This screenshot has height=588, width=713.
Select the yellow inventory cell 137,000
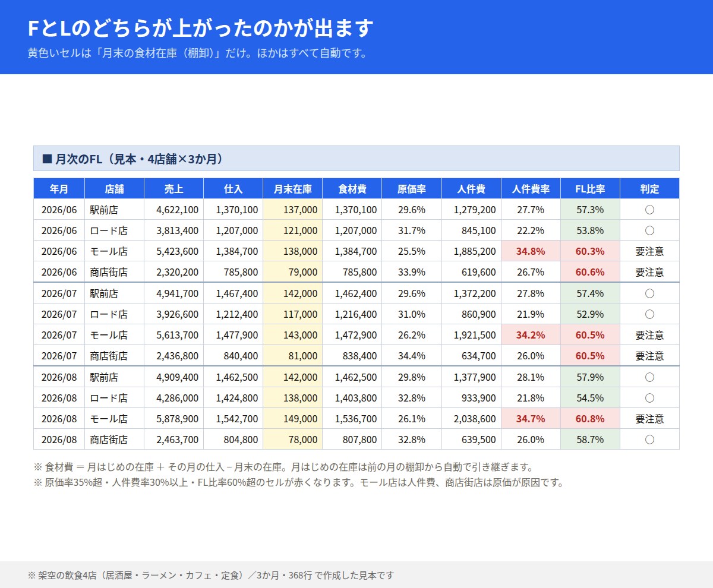click(292, 210)
